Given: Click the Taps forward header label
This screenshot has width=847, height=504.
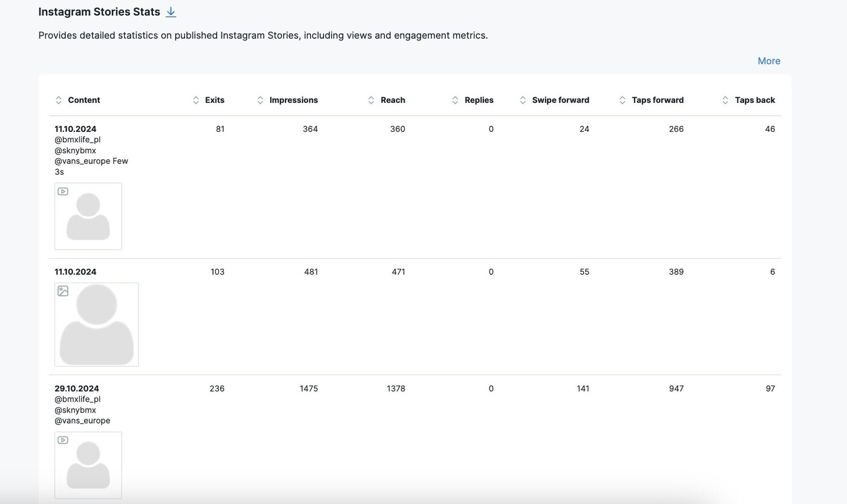Looking at the screenshot, I should coord(658,100).
